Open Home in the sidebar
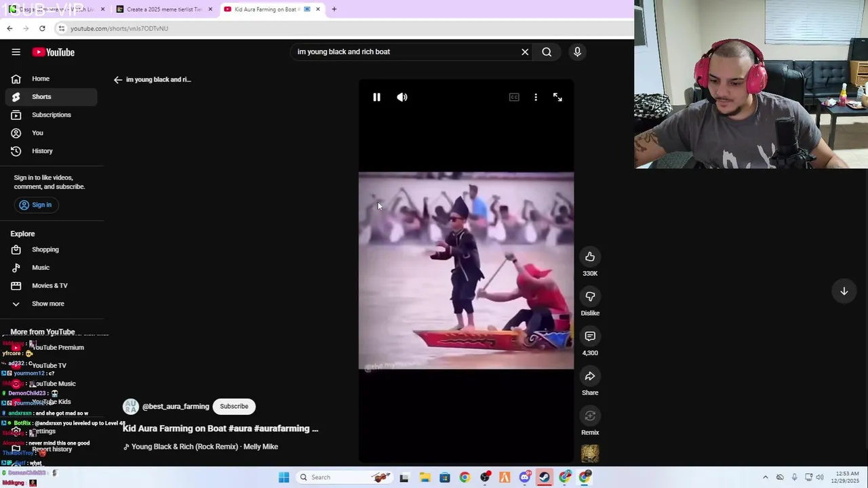868x488 pixels. [x=51, y=79]
